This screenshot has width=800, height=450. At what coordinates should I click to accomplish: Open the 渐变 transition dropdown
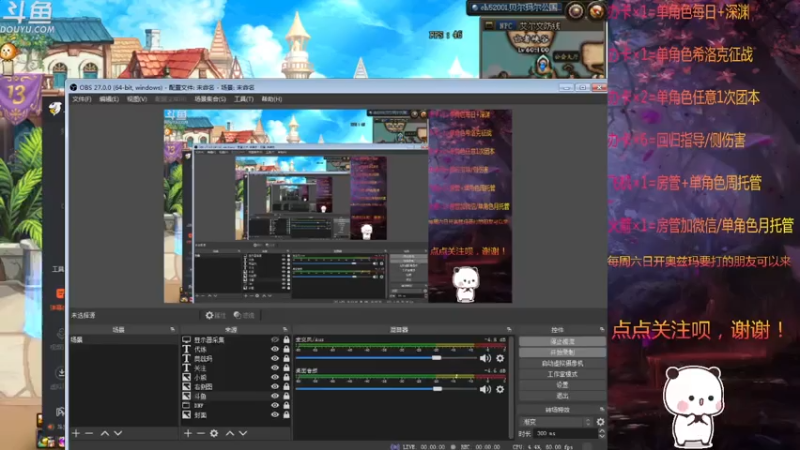click(556, 422)
